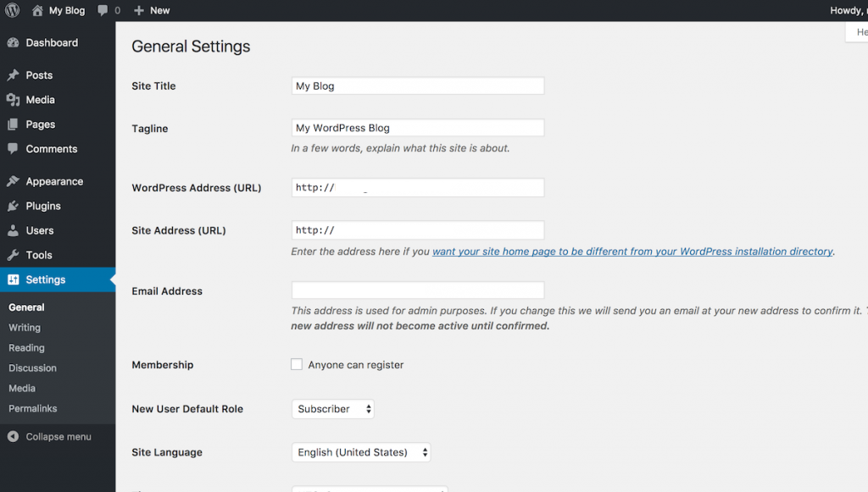Open the WordPress logo menu
The width and height of the screenshot is (868, 492).
[x=12, y=10]
